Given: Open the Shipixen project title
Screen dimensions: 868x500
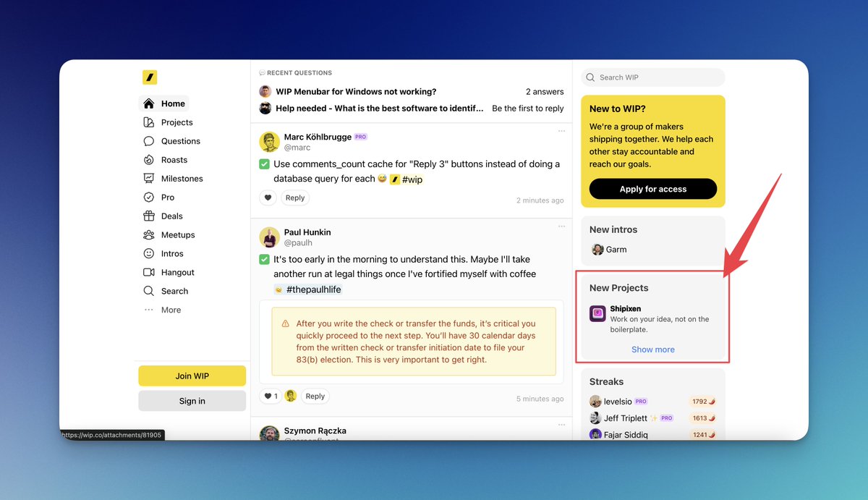Looking at the screenshot, I should (626, 309).
